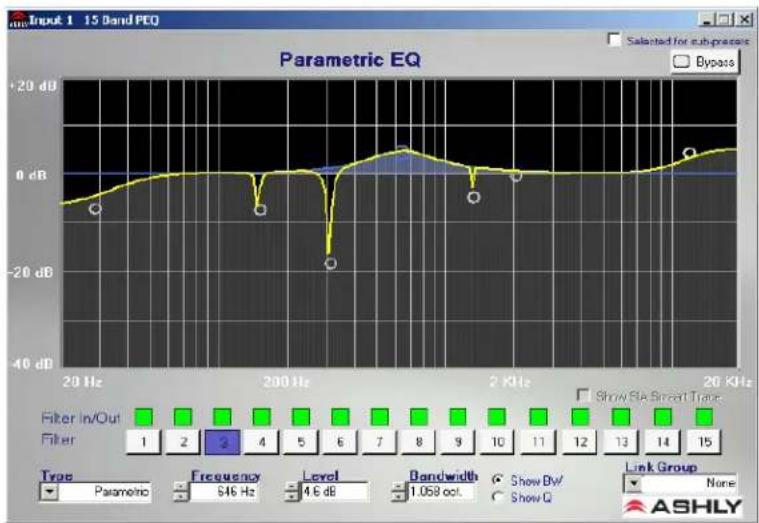Toggle filter 4 In/Out green indicator
Viewport: 759px width, 523px height.
pos(261,416)
